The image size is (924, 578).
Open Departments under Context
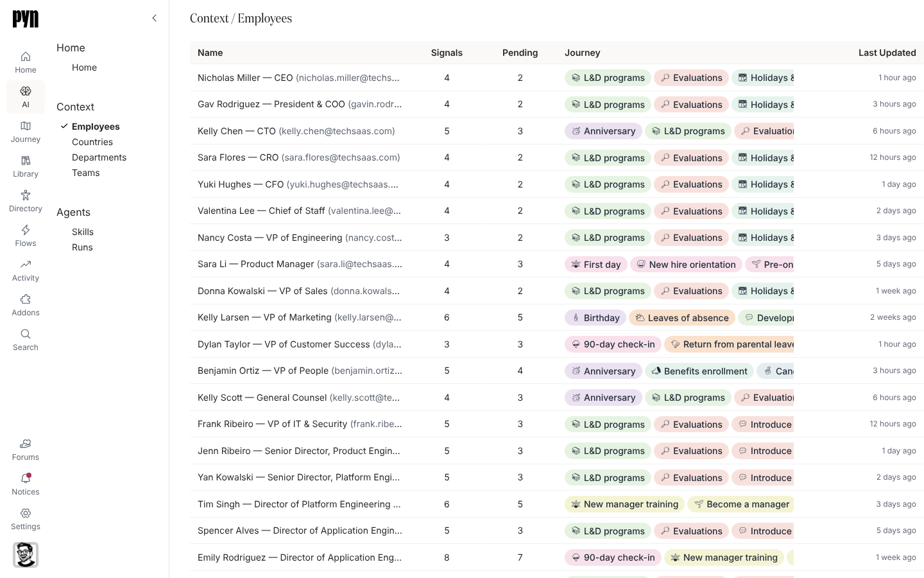click(x=99, y=157)
